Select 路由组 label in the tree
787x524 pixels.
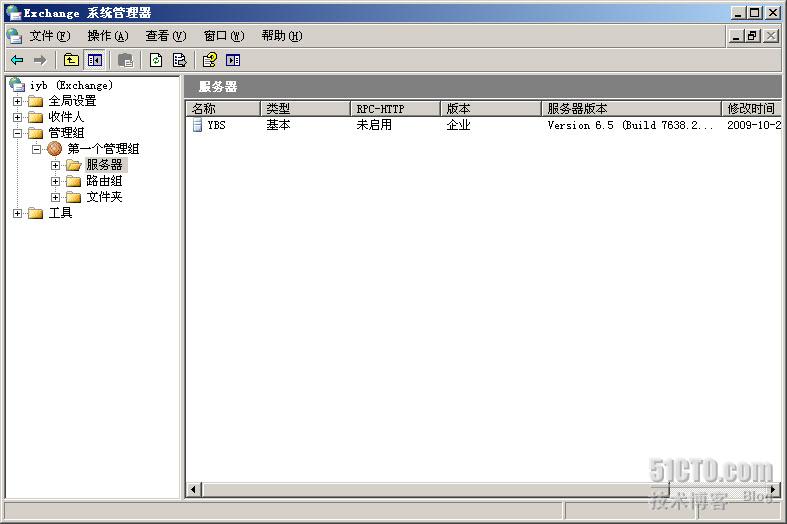[104, 181]
